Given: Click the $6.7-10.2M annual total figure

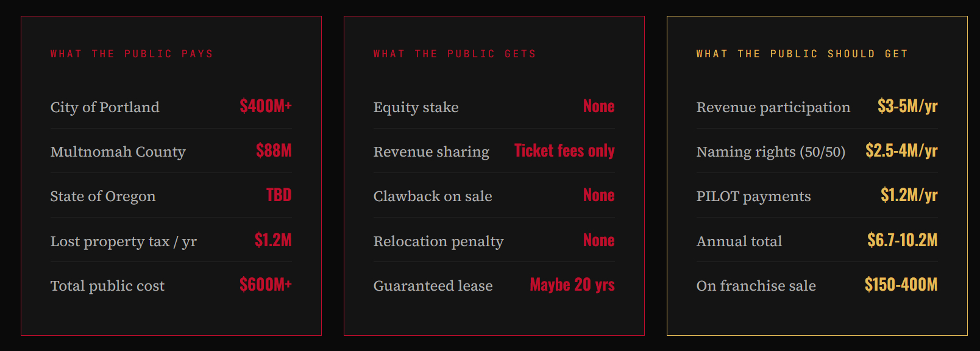Looking at the screenshot, I should coord(902,240).
